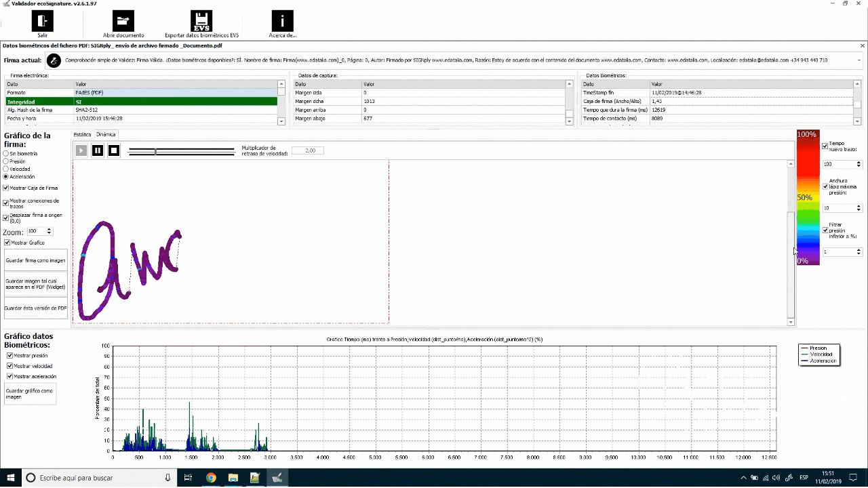Toggle Mostrar velocidad checkbox

(9, 366)
